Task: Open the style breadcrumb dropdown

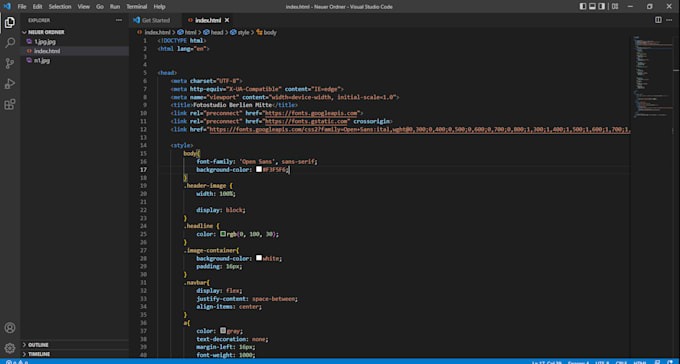Action: [x=240, y=32]
